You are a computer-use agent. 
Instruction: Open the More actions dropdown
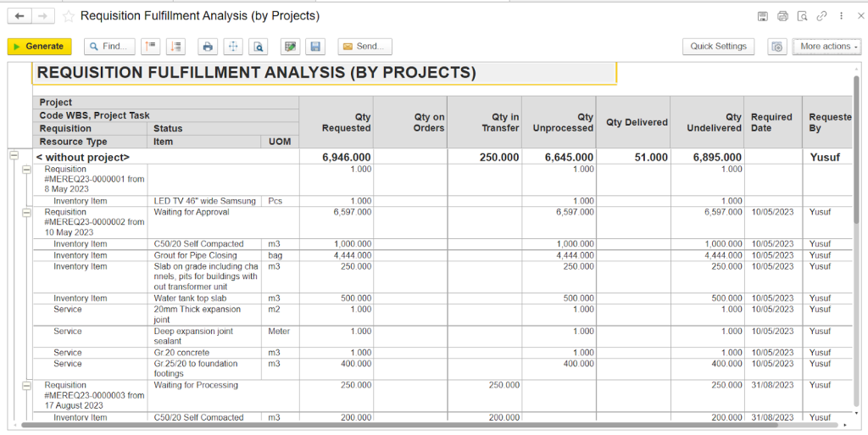coord(827,47)
